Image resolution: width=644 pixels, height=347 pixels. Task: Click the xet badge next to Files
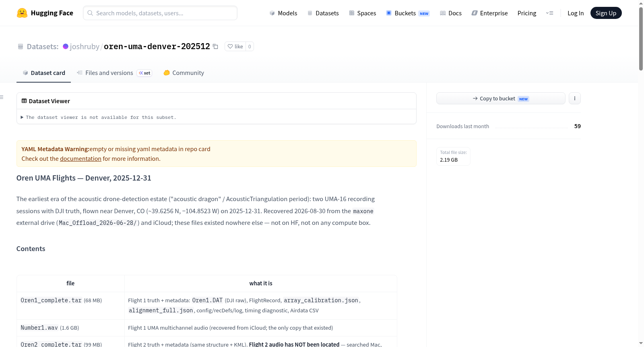coord(144,73)
